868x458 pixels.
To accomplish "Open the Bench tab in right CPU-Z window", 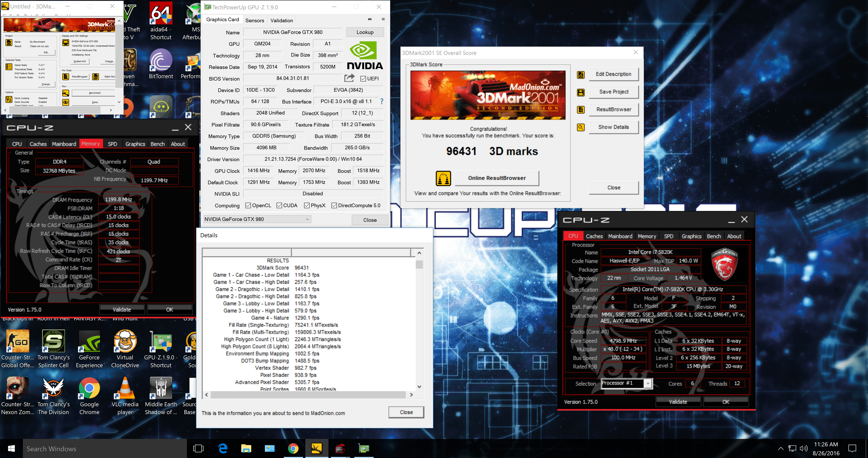I will click(x=714, y=236).
